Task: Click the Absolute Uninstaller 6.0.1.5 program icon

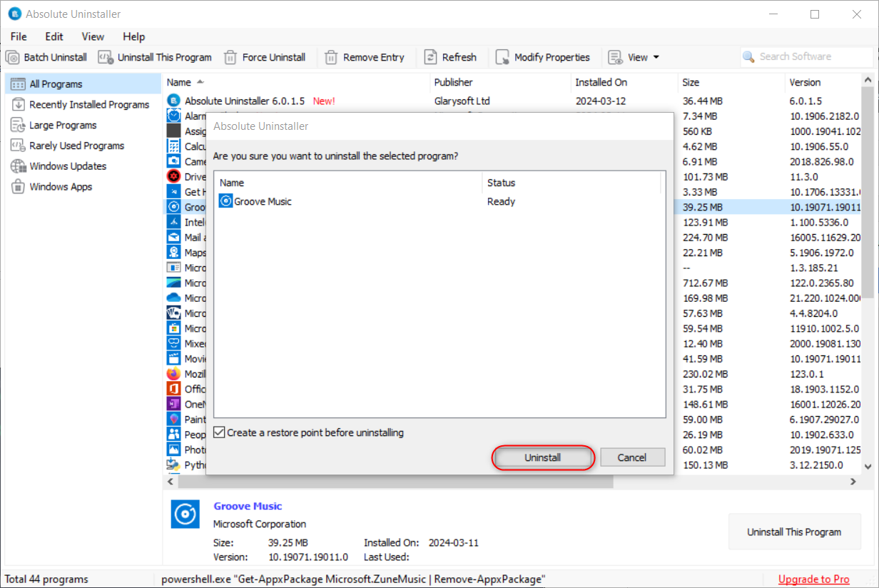Action: point(173,101)
